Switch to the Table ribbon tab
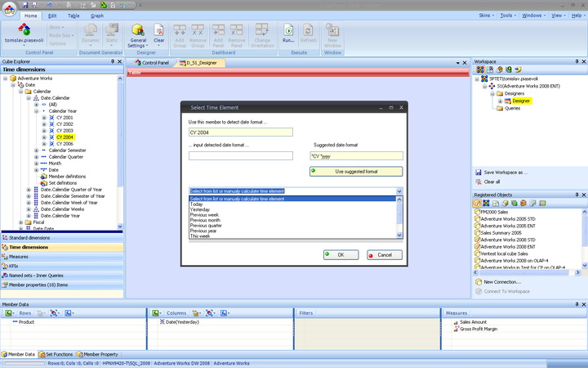Screen dimensions: 588x368 pyautogui.click(x=73, y=16)
